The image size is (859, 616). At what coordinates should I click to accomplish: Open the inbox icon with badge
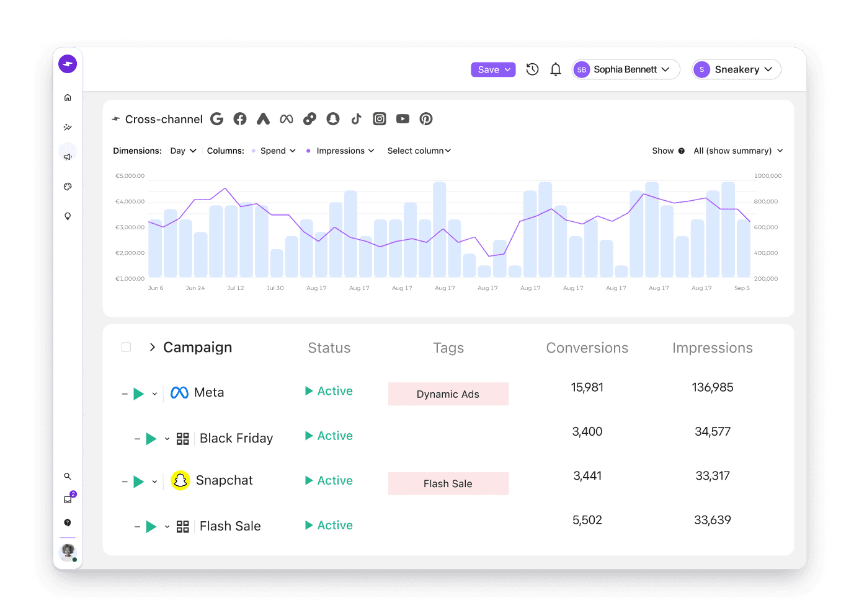pos(68,499)
